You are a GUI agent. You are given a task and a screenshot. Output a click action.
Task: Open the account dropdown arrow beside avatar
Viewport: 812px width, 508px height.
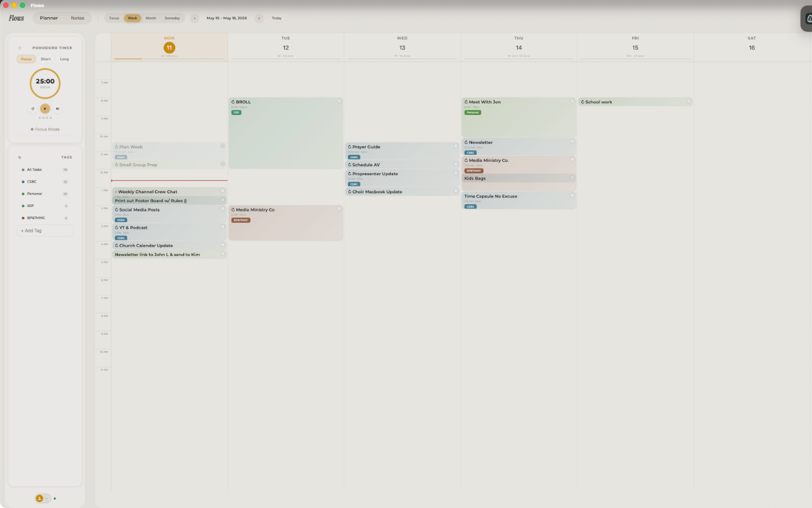(47, 498)
